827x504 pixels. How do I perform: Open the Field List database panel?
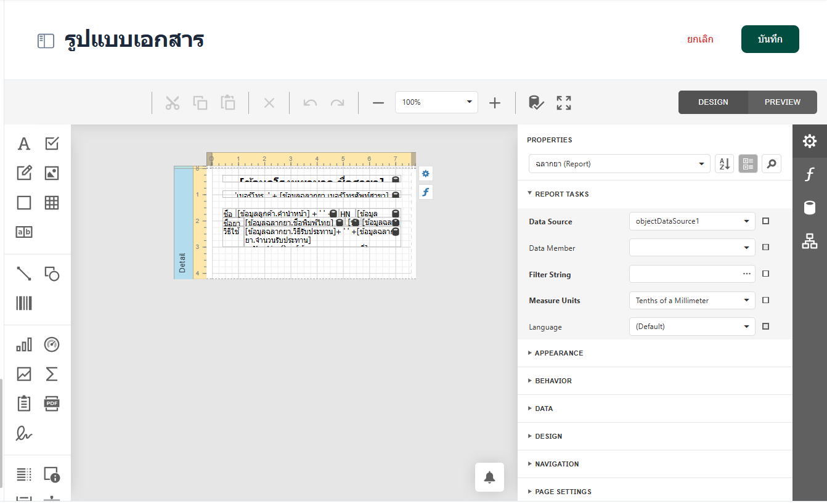[x=809, y=208]
